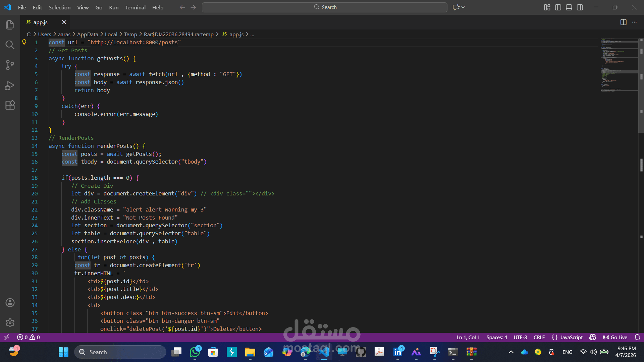Click the VS Code logo icon
The width and height of the screenshot is (644, 362).
(7, 7)
